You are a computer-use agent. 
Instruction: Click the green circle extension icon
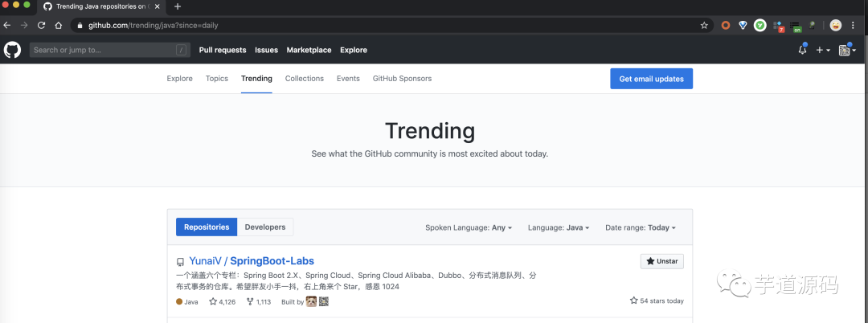pyautogui.click(x=760, y=25)
